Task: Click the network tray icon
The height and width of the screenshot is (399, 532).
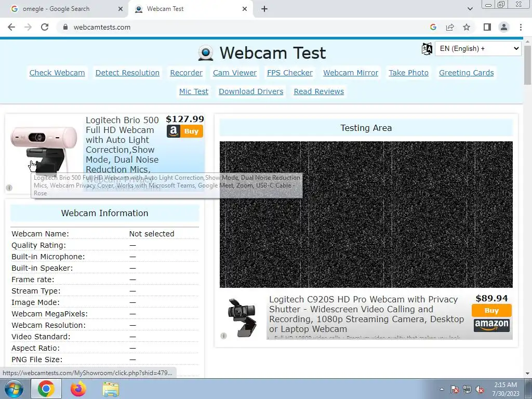Action: coord(467,390)
